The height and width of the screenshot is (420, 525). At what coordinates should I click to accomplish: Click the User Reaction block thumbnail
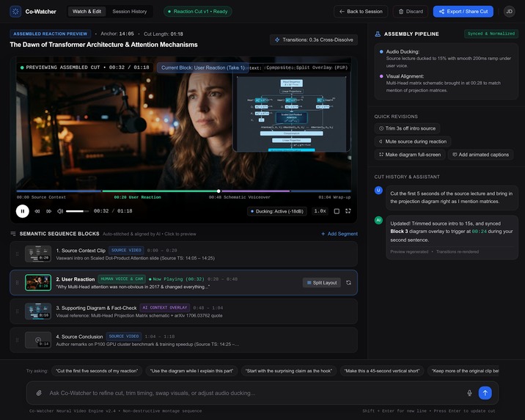38,282
